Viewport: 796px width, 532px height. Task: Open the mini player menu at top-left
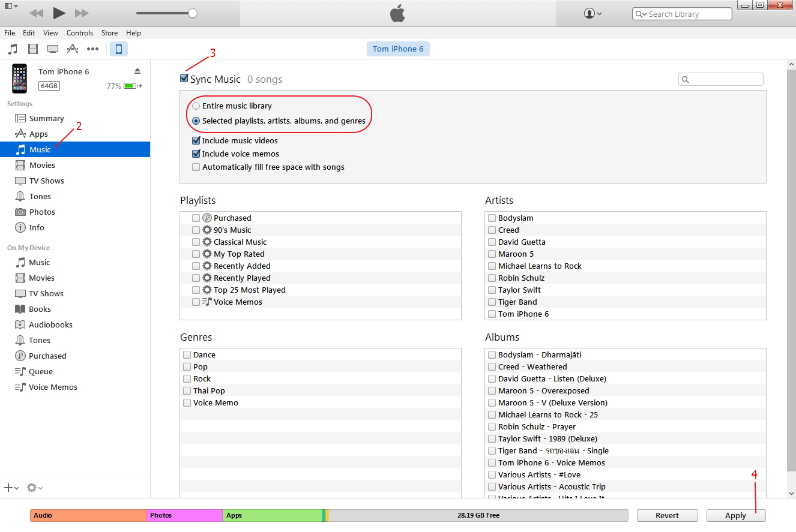coord(11,6)
